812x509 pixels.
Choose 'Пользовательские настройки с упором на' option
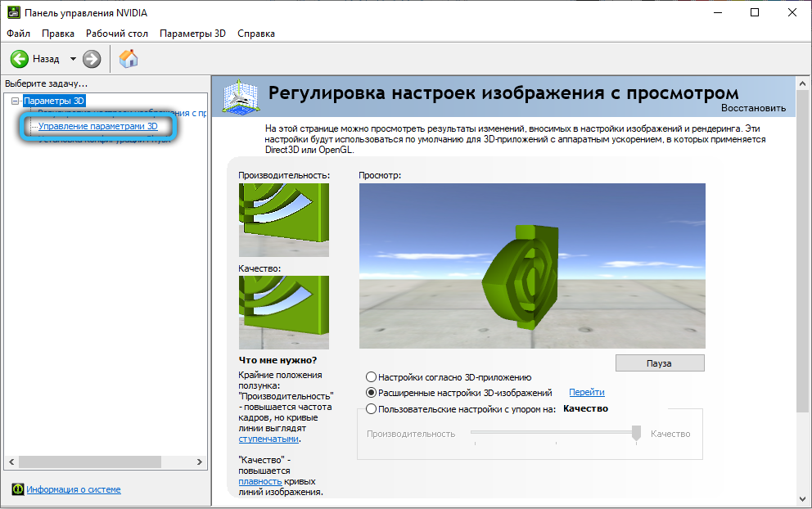pos(372,409)
